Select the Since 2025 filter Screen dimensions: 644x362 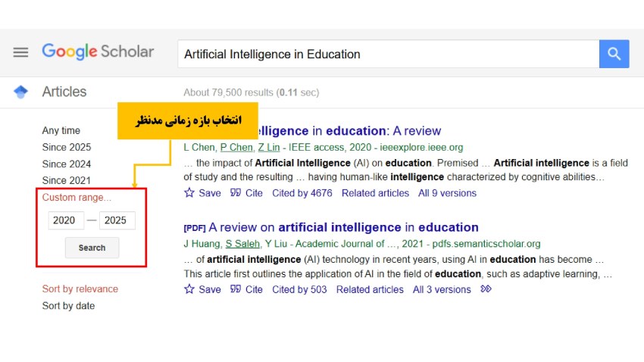click(67, 147)
